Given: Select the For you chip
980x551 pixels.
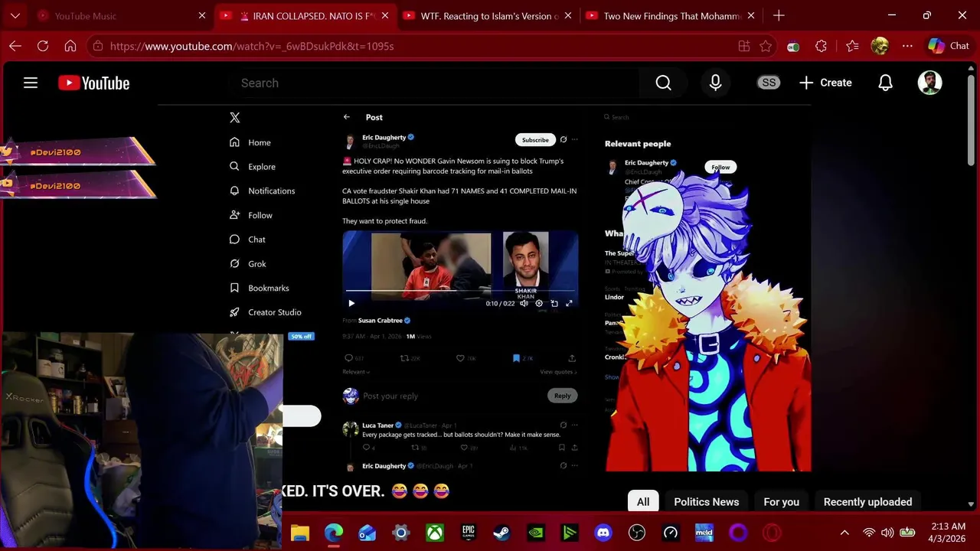Looking at the screenshot, I should pyautogui.click(x=781, y=502).
